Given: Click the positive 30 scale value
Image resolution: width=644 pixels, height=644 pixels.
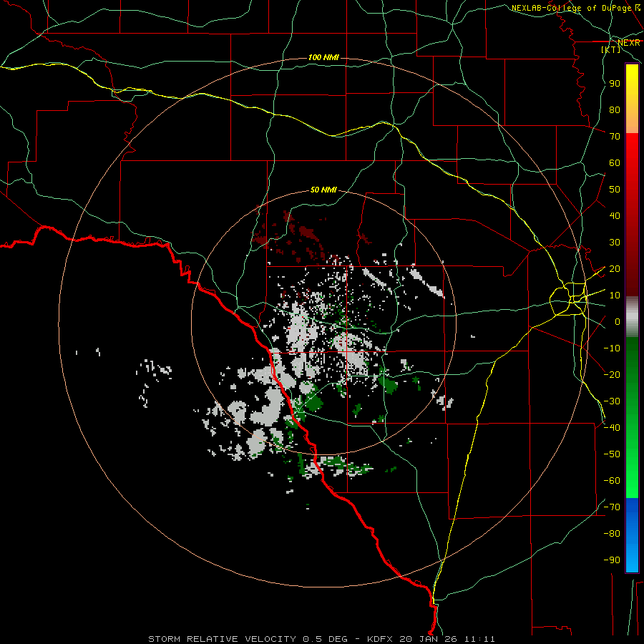Looking at the screenshot, I should [615, 243].
